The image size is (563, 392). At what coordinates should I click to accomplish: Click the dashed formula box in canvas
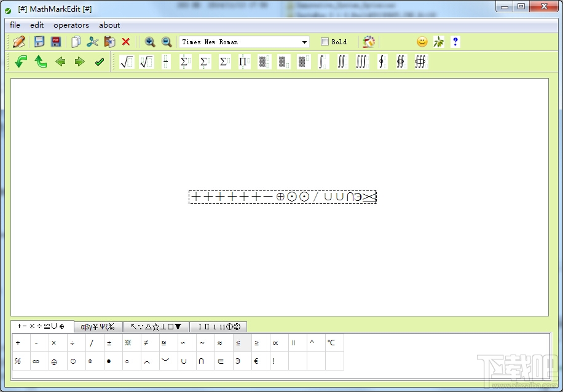click(x=283, y=197)
